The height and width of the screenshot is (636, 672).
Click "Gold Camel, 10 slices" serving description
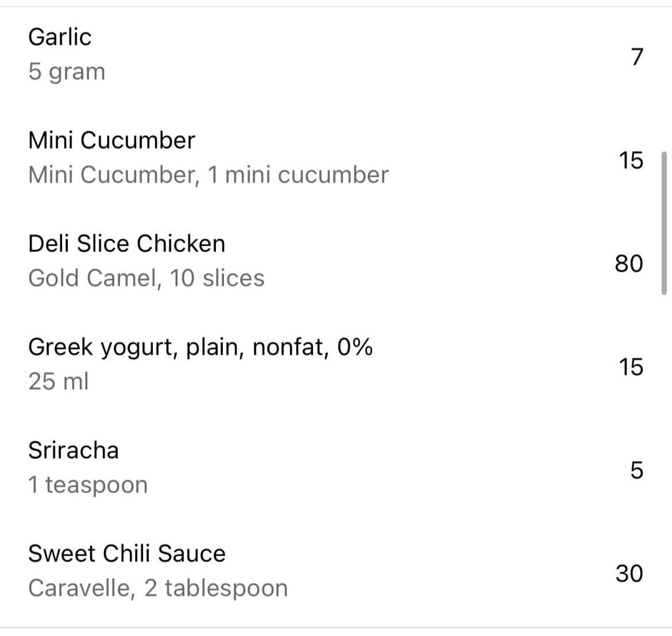pos(146,278)
